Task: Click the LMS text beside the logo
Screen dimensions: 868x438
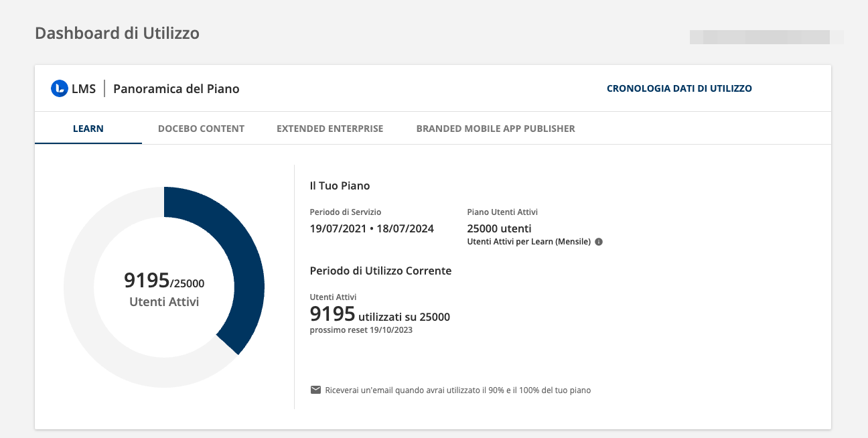Action: point(84,88)
